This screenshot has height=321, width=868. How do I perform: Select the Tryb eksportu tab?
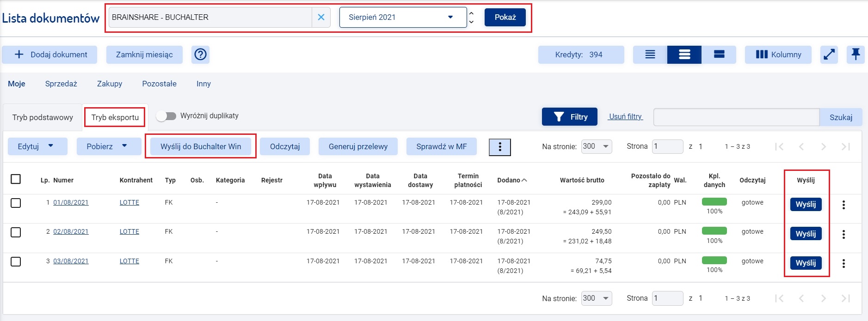click(115, 117)
